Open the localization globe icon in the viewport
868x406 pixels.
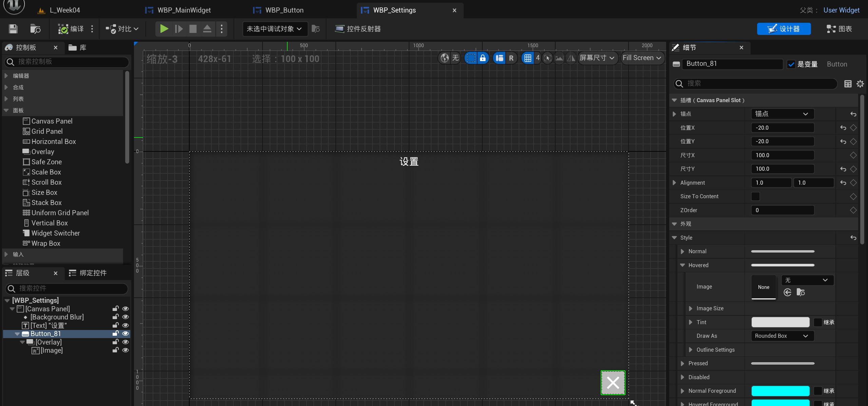[444, 58]
